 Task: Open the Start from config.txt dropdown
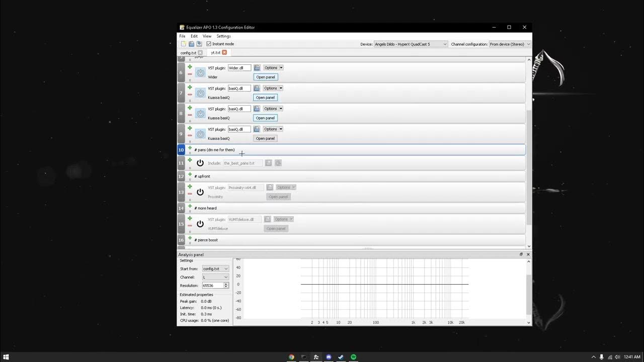(x=215, y=269)
